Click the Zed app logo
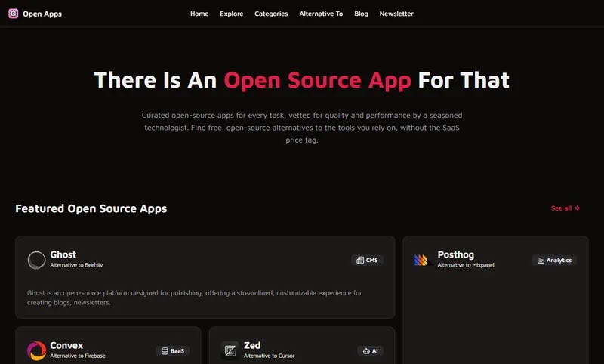Screen dimensions: 604x364 pyautogui.click(x=230, y=351)
